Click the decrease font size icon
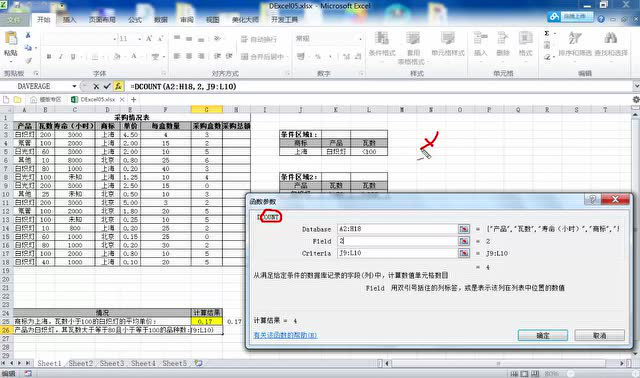This screenshot has width=640, height=378. [160, 39]
